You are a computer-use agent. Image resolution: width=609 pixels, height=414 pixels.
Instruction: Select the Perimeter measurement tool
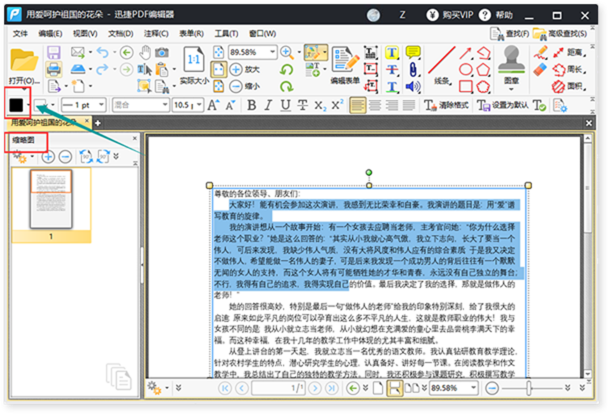click(x=569, y=70)
